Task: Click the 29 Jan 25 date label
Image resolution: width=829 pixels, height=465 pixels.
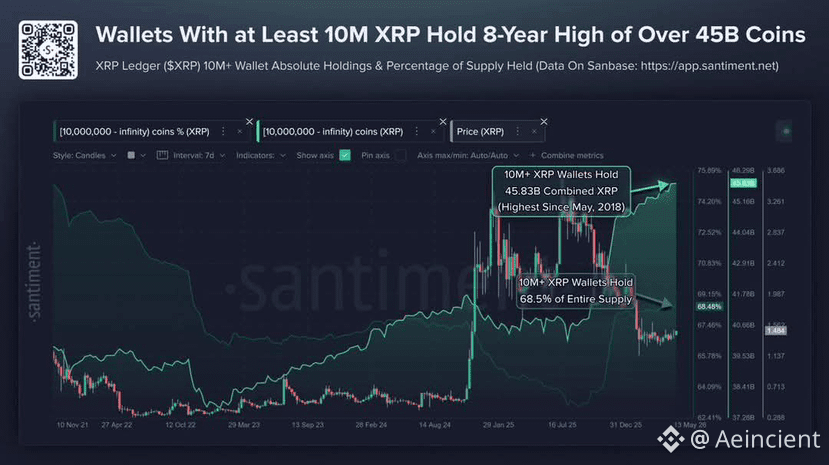Action: [498, 425]
